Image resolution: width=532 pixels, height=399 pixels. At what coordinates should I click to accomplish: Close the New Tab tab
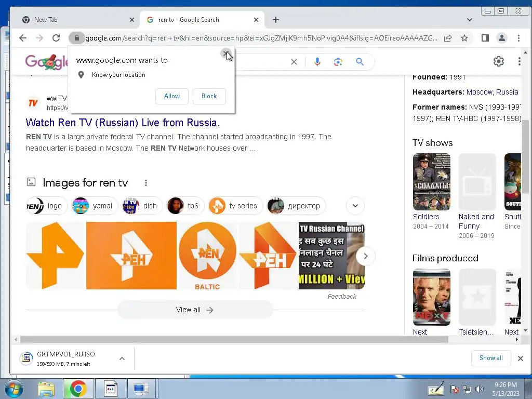(x=132, y=20)
